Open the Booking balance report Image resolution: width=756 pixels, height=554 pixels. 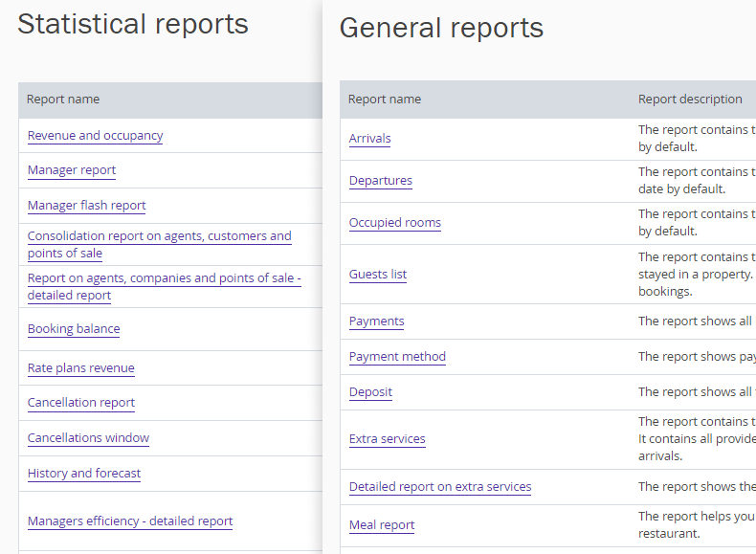74,329
